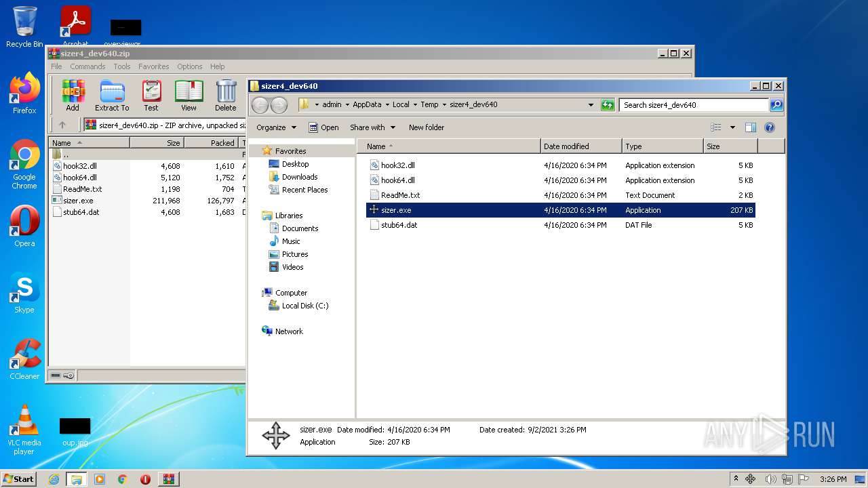Click Extract To in WinRAR toolbar

pos(112,96)
